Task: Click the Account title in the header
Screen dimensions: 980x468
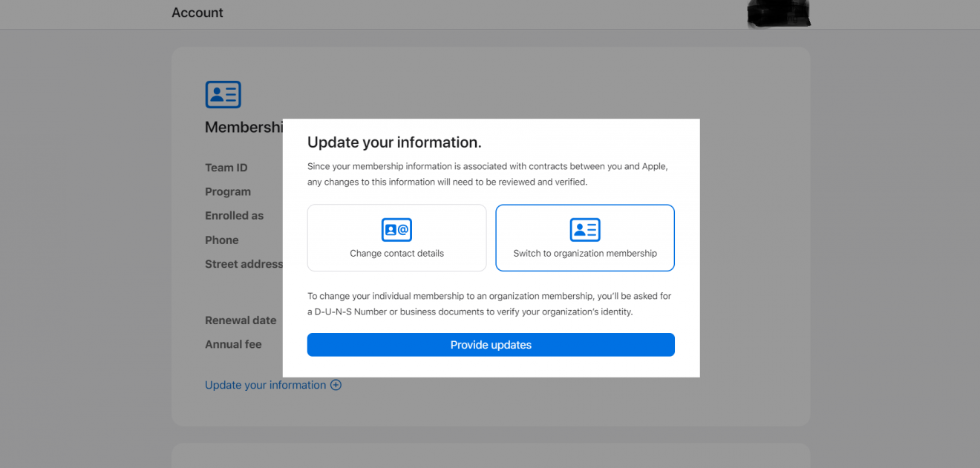Action: pos(197,13)
